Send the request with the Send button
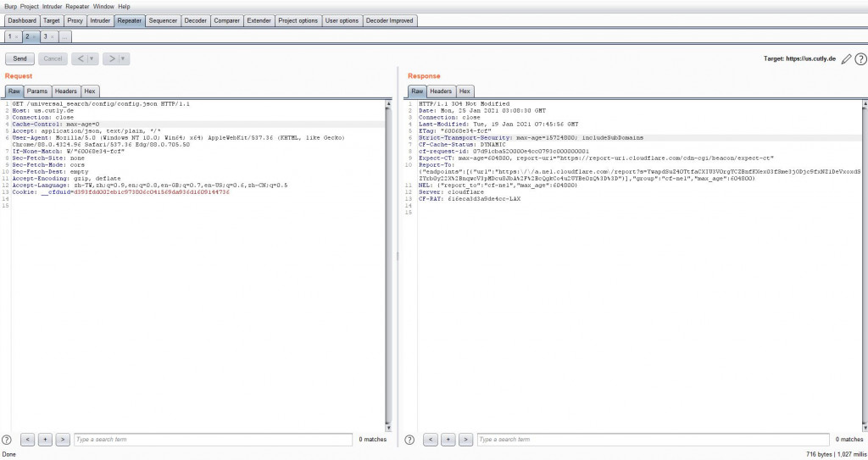The height and width of the screenshot is (460, 868). point(20,58)
